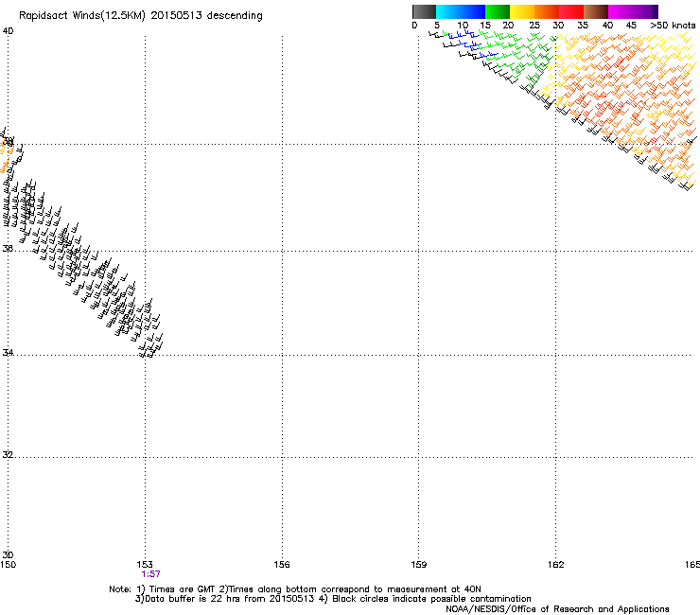This screenshot has width=700, height=615.
Task: Click the cyan 5-10 knots legend color
Action: pos(448,11)
